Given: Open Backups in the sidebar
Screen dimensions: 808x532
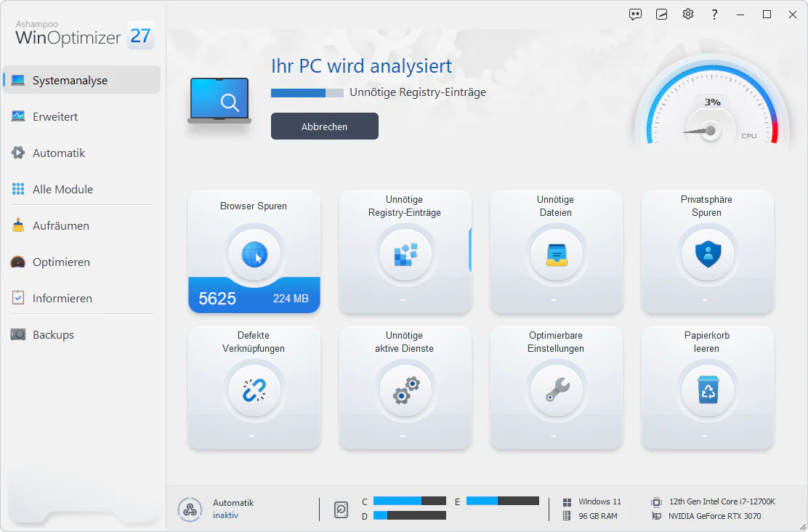Looking at the screenshot, I should (81, 334).
